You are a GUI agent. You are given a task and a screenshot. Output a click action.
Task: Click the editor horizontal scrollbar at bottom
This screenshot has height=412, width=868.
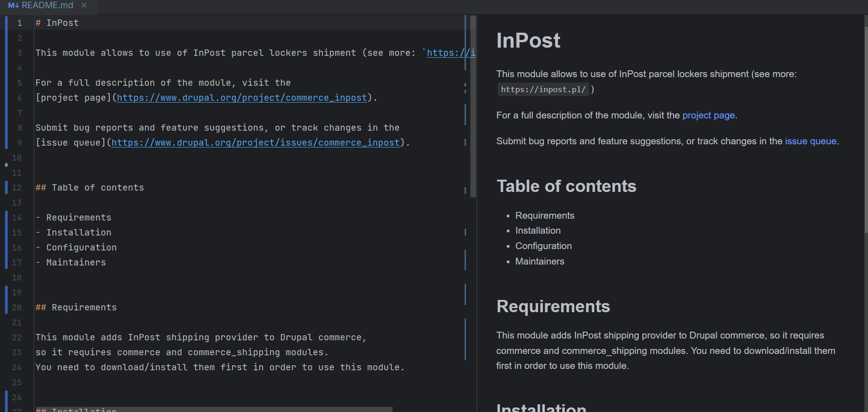tap(214, 409)
